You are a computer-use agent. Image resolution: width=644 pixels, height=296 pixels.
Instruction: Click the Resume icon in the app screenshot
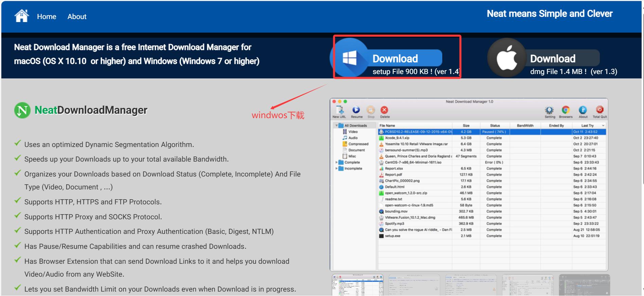pos(356,110)
